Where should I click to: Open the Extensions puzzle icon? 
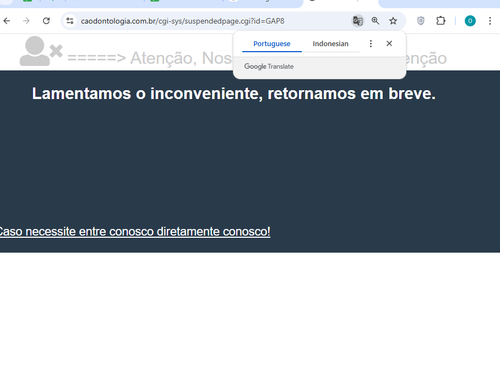pyautogui.click(x=441, y=21)
